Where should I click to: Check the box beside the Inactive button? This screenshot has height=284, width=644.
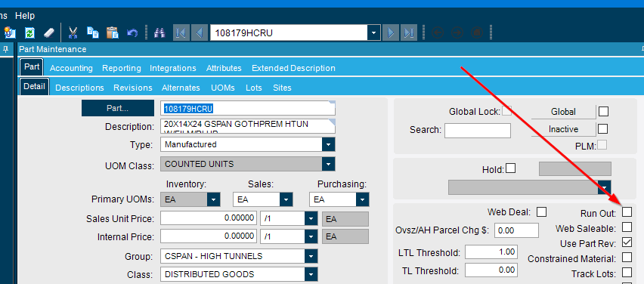click(602, 129)
